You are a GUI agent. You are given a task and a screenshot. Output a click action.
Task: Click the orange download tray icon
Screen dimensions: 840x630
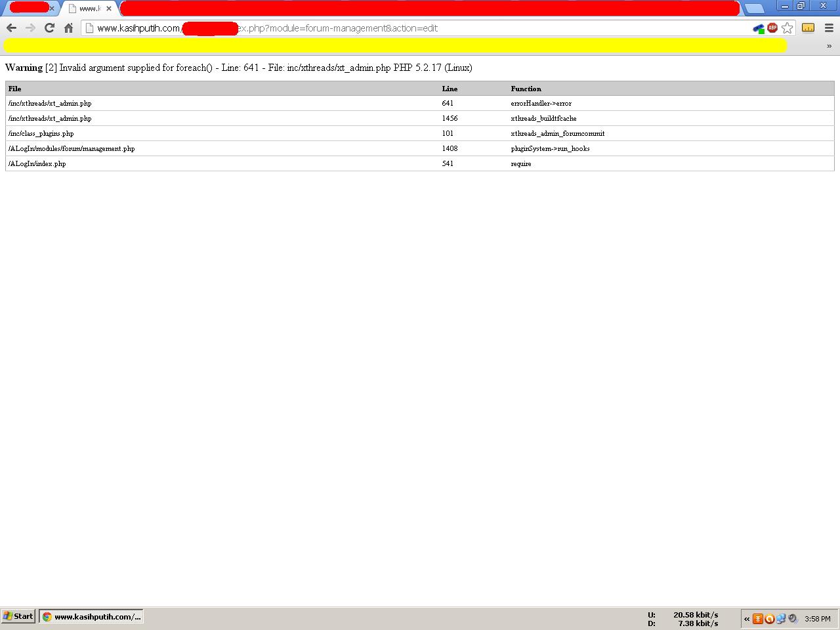(x=758, y=618)
